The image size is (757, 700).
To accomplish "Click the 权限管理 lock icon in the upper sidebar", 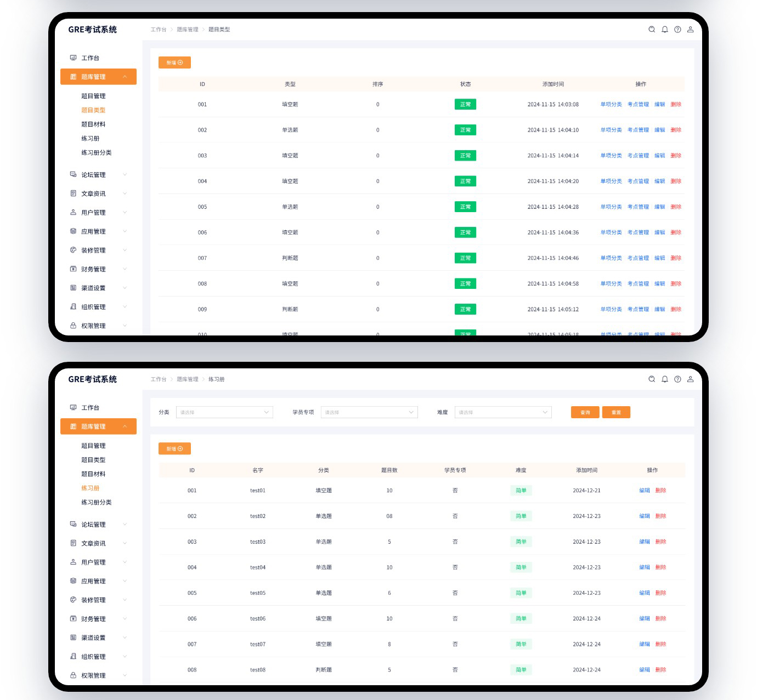I will click(x=73, y=326).
